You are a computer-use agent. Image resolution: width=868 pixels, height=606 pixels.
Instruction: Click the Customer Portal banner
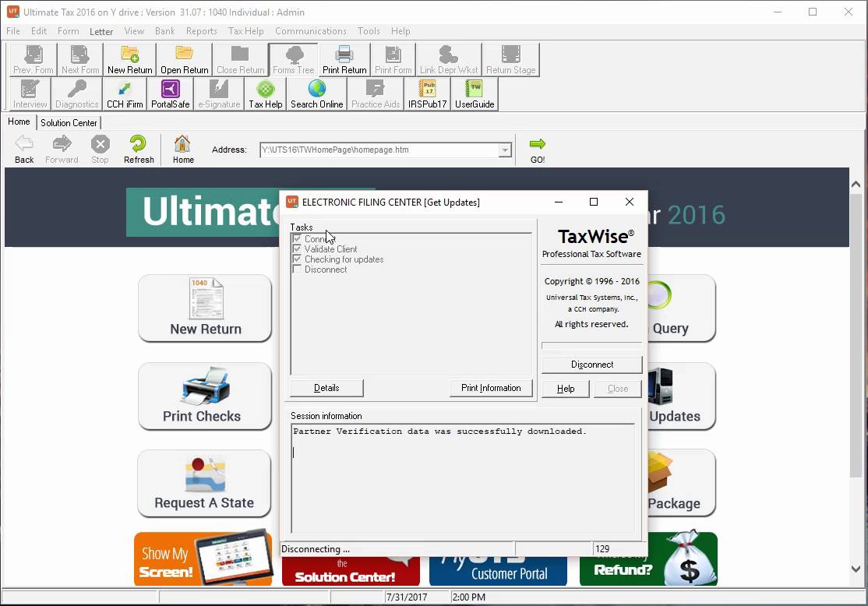coord(498,571)
